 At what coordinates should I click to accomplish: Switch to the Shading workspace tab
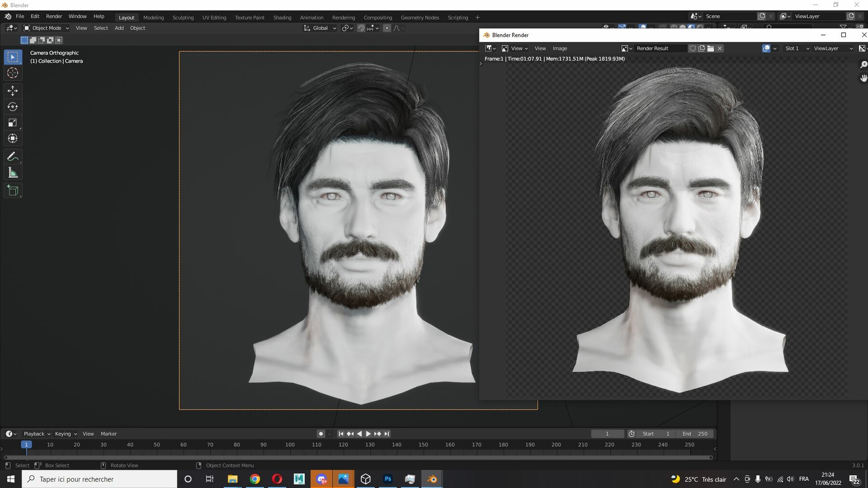(x=282, y=17)
